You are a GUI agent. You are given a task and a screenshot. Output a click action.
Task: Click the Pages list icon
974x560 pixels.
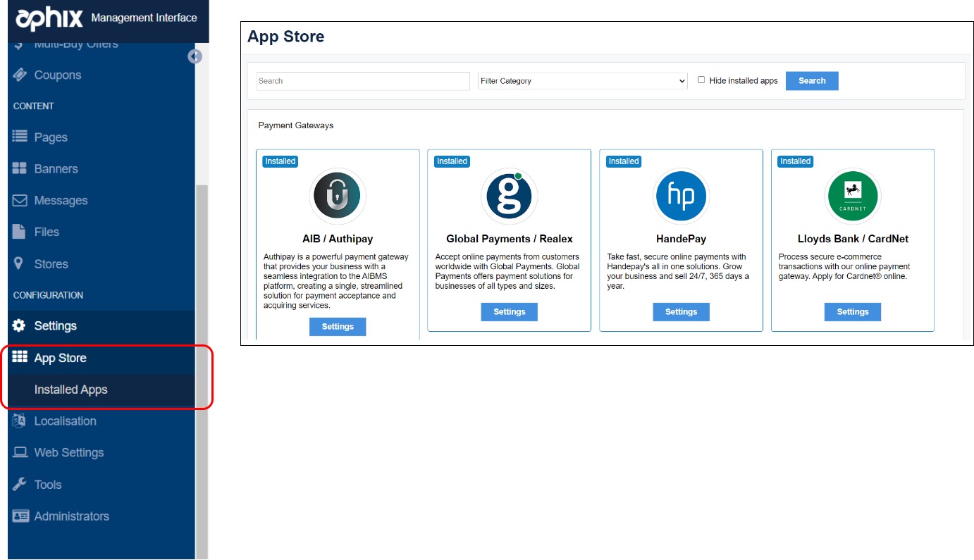20,137
